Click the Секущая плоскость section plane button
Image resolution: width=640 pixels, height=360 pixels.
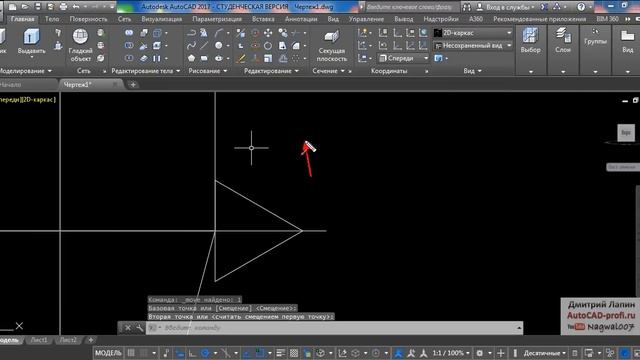(331, 46)
